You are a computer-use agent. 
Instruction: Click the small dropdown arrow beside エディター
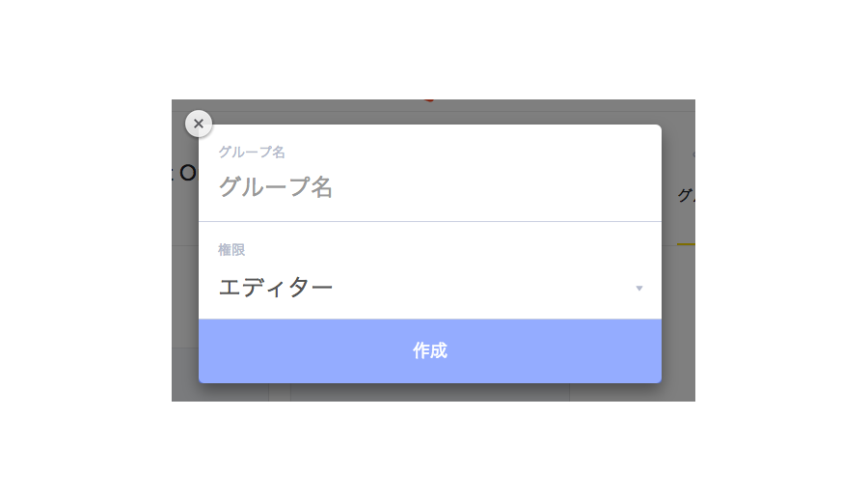tap(638, 289)
